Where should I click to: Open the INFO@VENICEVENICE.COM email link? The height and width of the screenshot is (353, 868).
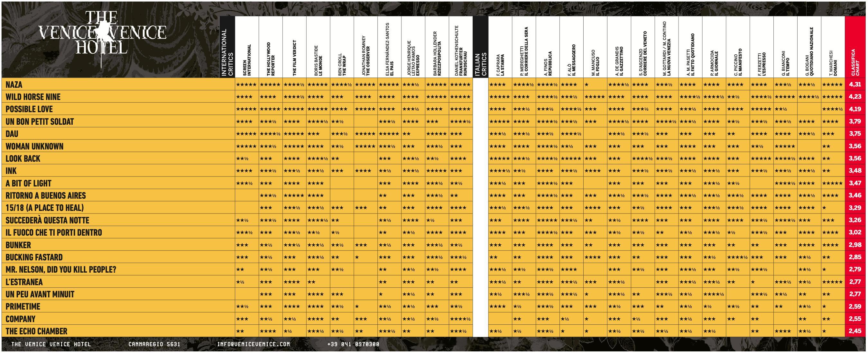click(x=254, y=344)
